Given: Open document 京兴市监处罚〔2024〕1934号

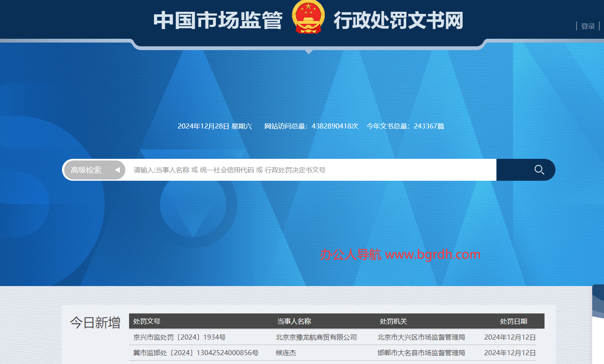Looking at the screenshot, I should 178,337.
